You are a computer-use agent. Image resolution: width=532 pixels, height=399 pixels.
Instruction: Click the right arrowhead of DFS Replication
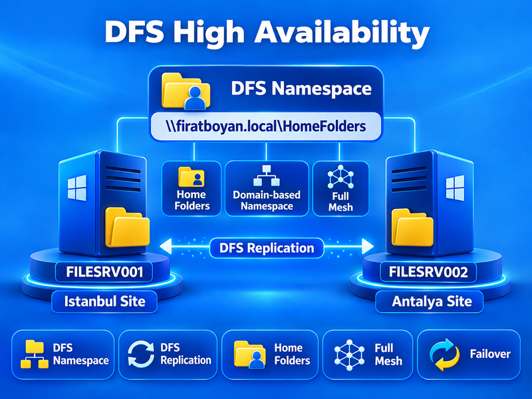tap(368, 246)
